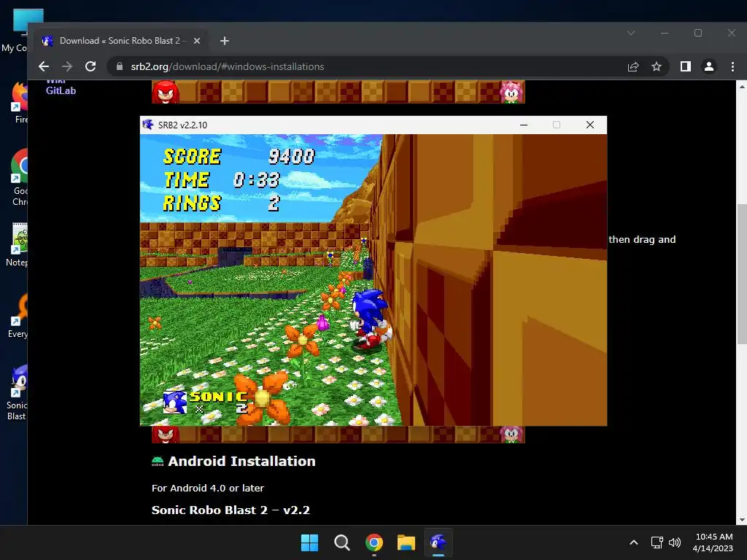Minimize the SRB2 v2.2.10 window
Image resolution: width=747 pixels, height=560 pixels.
click(524, 125)
